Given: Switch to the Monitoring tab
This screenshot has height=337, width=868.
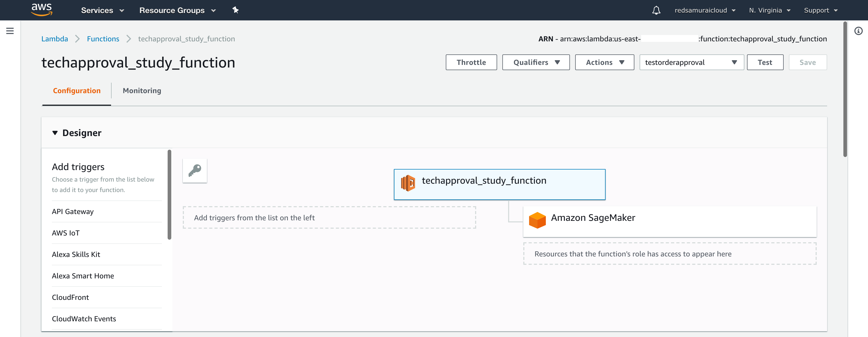Looking at the screenshot, I should pyautogui.click(x=141, y=91).
